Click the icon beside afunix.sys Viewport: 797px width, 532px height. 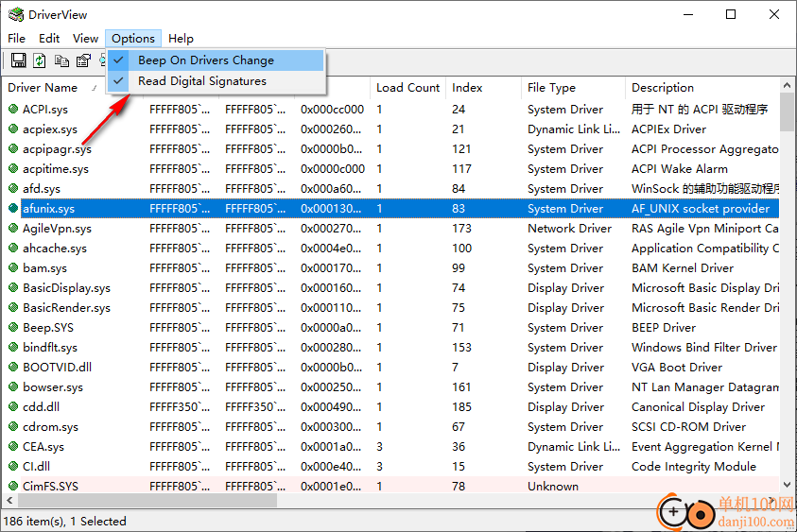pos(14,208)
